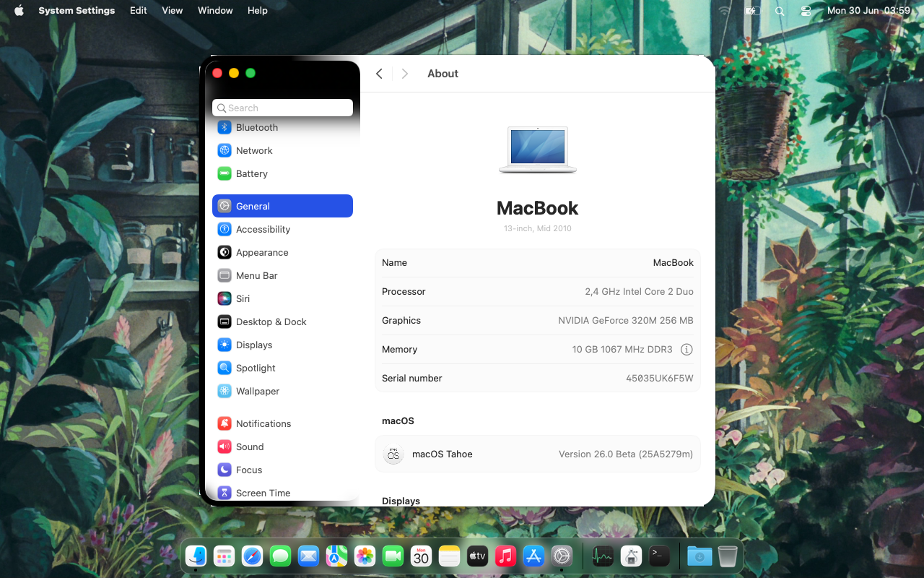Open Calendar from the Dock

(x=422, y=556)
